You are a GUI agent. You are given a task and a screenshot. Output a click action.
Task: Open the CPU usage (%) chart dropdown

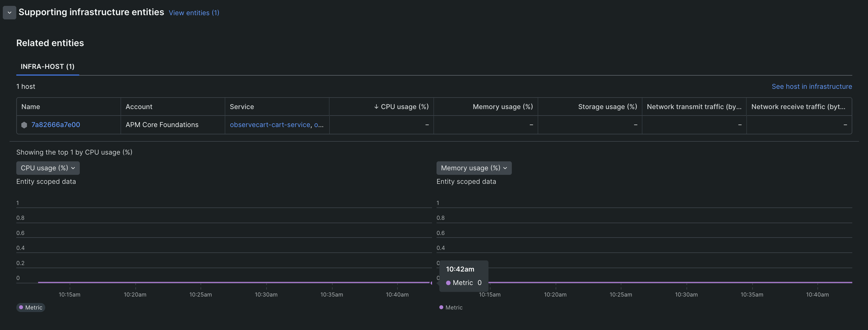48,168
